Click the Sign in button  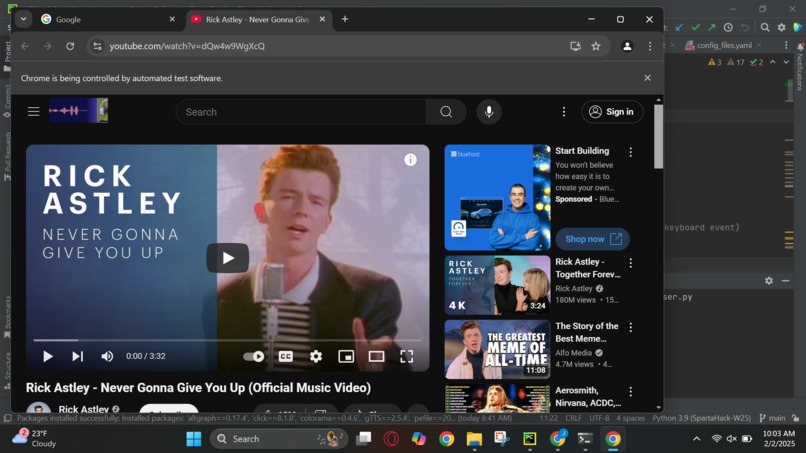pos(612,112)
